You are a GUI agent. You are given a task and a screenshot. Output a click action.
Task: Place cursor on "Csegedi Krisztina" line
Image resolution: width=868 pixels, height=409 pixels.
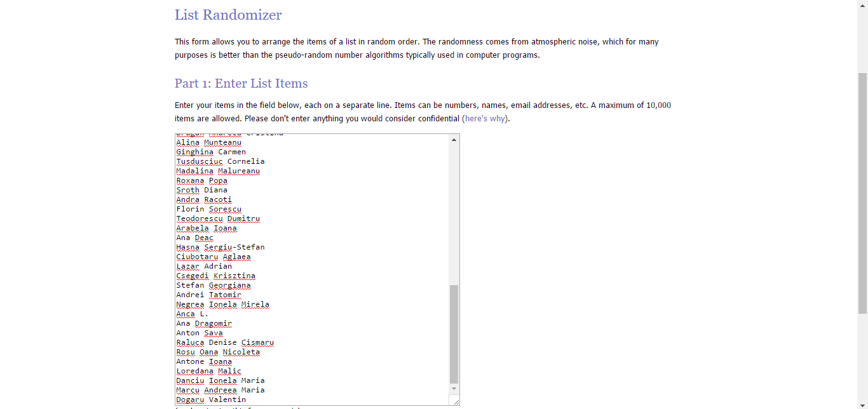[x=215, y=276]
